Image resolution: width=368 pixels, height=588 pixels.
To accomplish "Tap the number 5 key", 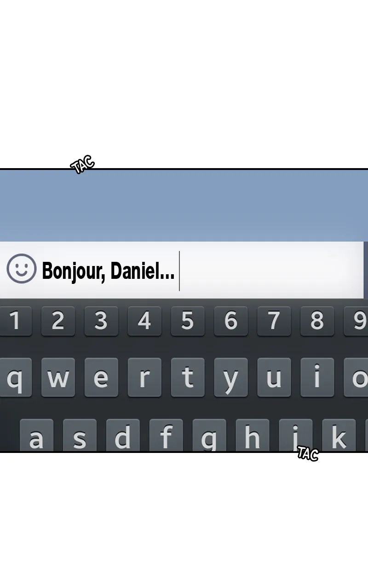I will click(188, 321).
